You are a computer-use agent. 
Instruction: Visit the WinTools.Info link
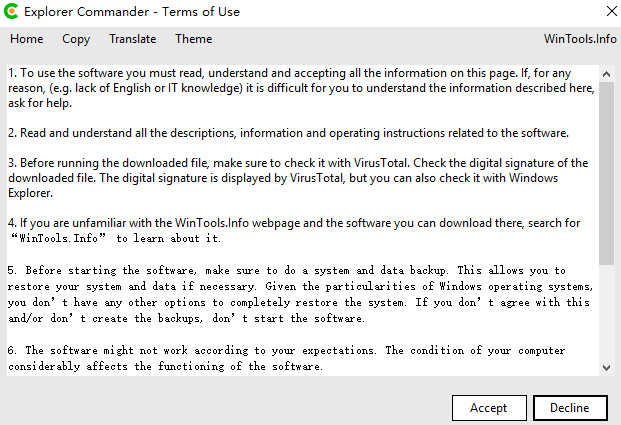(580, 39)
